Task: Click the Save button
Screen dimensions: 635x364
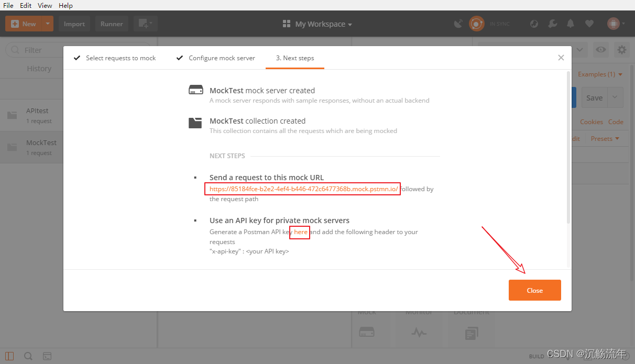Action: point(594,98)
